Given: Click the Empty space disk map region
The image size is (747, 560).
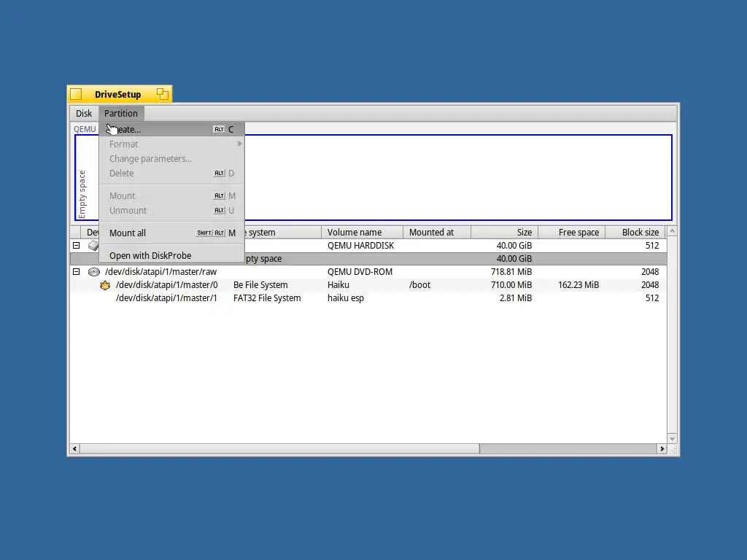Looking at the screenshot, I should click(x=373, y=178).
